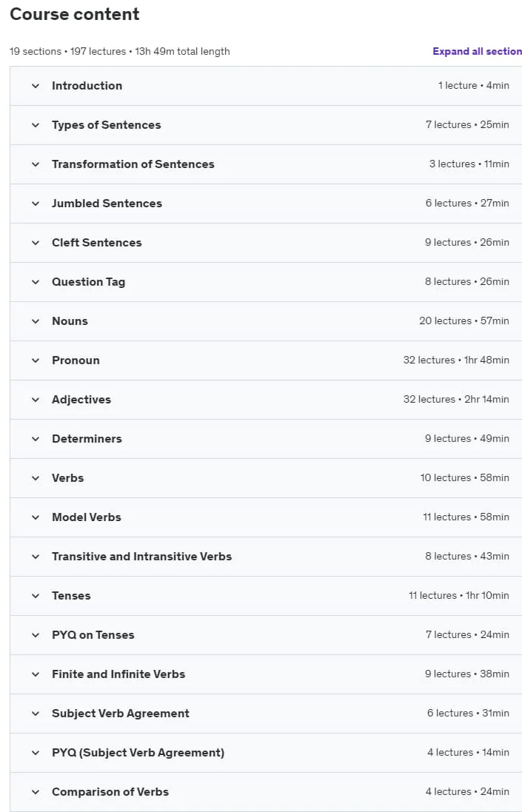Expand the Cleft Sentences chevron icon
Screen dimensions: 522x812
click(x=36, y=243)
